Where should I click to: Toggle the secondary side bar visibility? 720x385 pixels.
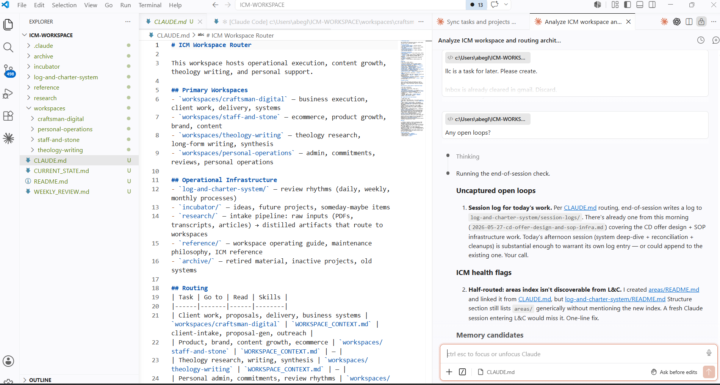coord(652,5)
